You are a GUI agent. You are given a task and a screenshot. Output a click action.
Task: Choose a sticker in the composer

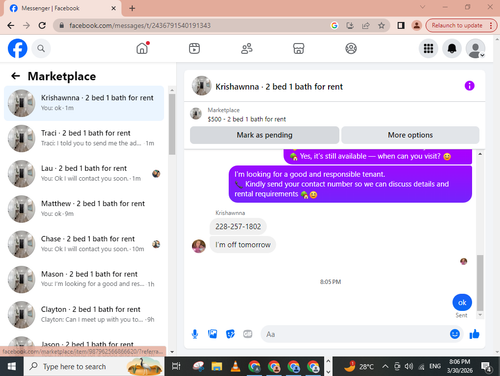pos(230,334)
